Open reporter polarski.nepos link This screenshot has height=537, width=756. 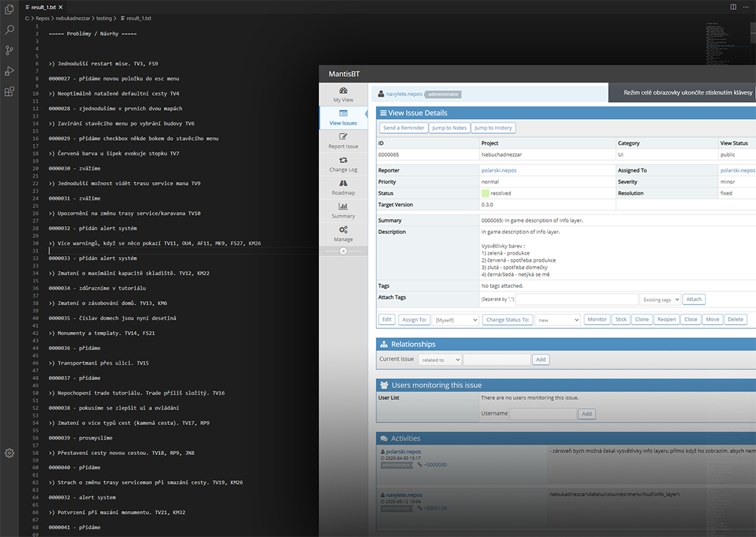498,170
